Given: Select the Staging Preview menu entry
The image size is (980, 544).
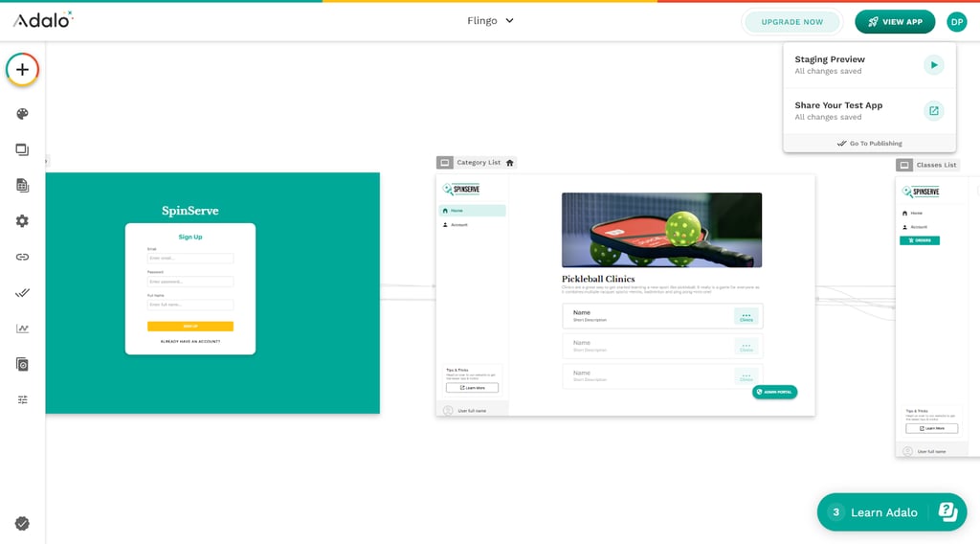Looking at the screenshot, I should pos(869,65).
